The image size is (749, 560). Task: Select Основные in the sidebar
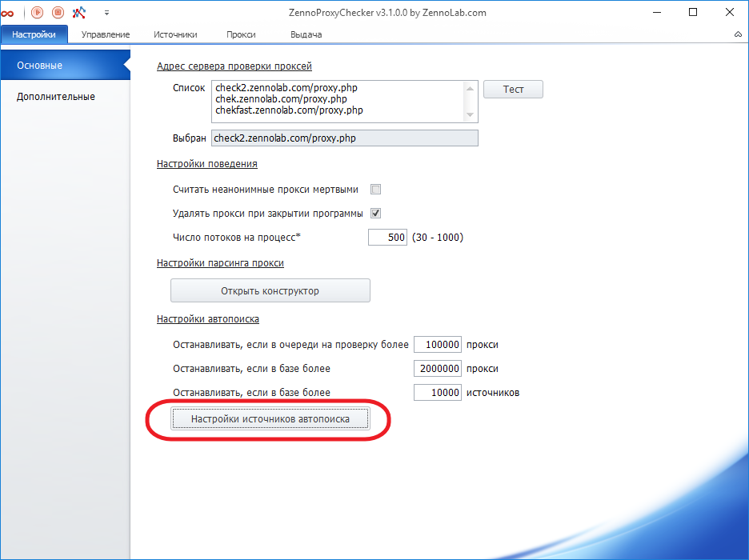click(x=65, y=65)
